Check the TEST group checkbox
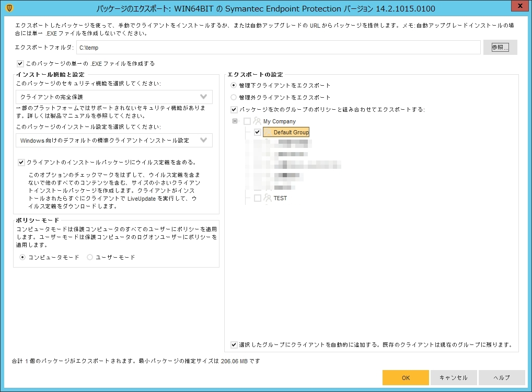Image resolution: width=532 pixels, height=392 pixels. (258, 198)
